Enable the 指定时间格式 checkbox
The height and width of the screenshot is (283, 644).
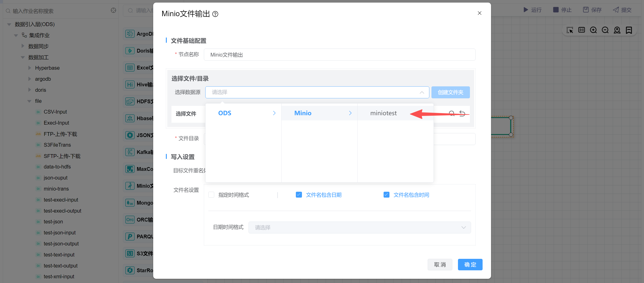pos(211,195)
